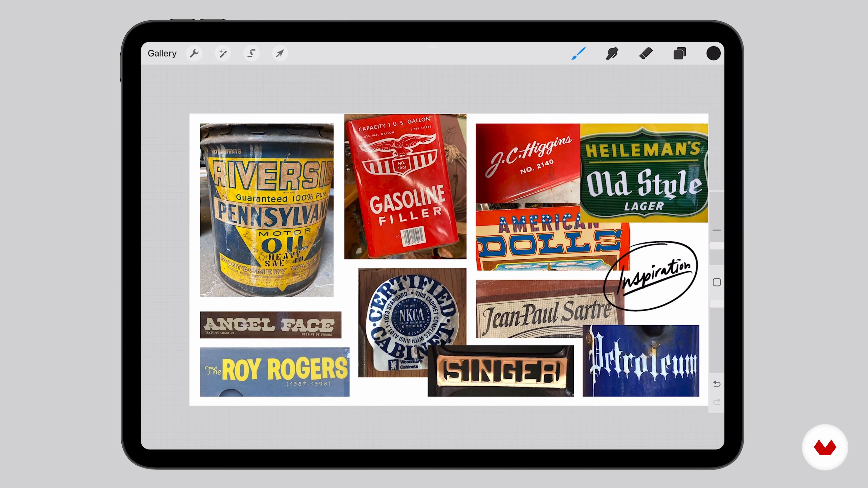Activate the Transform arrow tool
Image resolution: width=868 pixels, height=488 pixels.
280,53
